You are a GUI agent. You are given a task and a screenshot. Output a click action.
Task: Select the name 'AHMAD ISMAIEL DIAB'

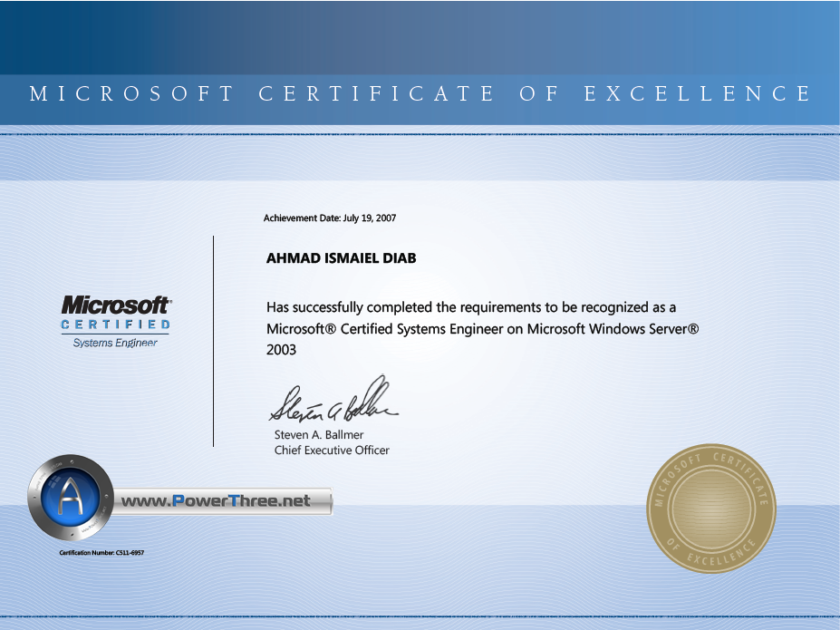point(342,258)
